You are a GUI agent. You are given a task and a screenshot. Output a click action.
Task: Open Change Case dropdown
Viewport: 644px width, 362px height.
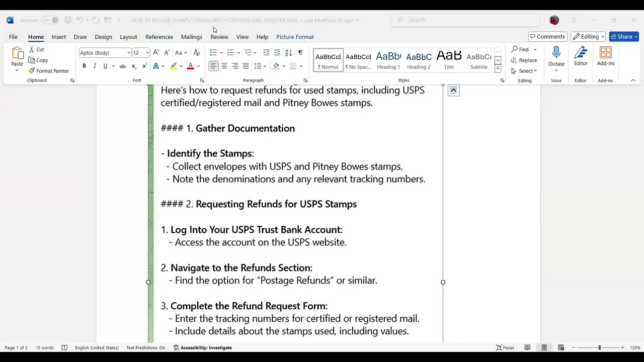click(x=181, y=52)
